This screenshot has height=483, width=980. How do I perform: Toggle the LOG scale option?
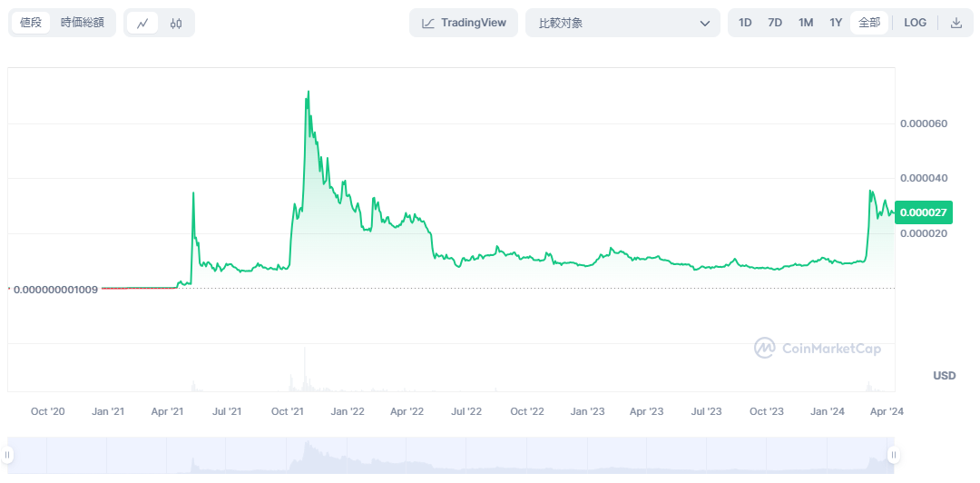916,23
